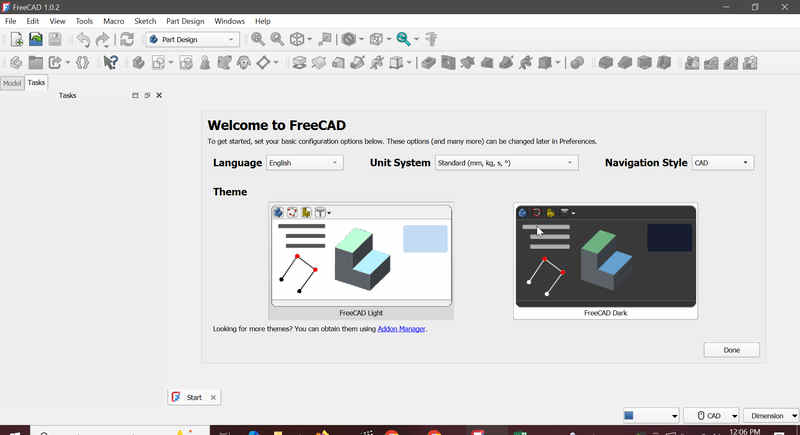Expand the Draw style dropdown arrow
800x435 pixels.
[362, 39]
